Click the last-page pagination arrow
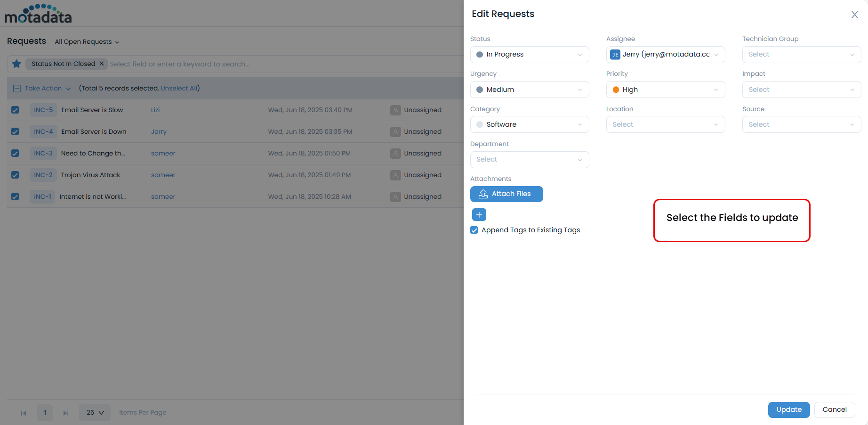Viewport: 868px width, 425px height. click(66, 413)
